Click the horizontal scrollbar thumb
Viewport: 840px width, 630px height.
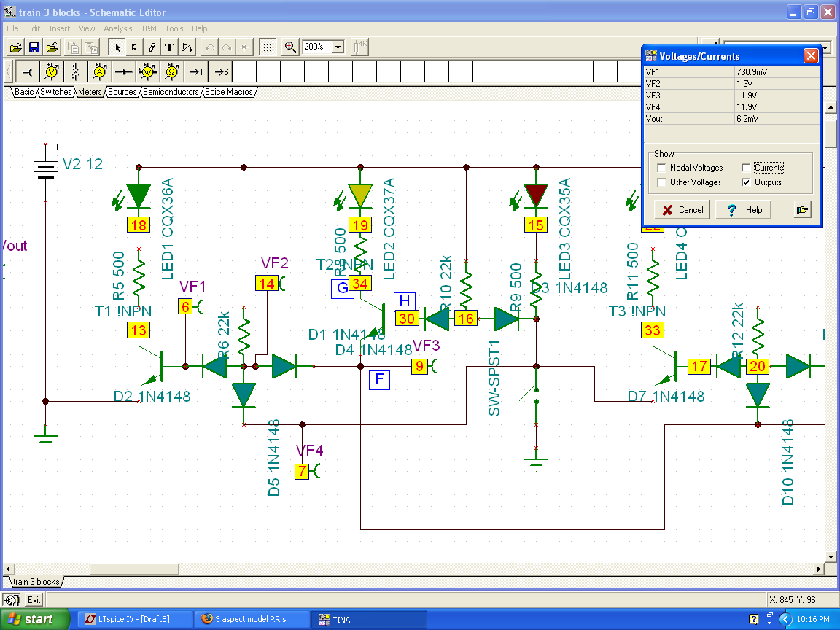coord(134,569)
